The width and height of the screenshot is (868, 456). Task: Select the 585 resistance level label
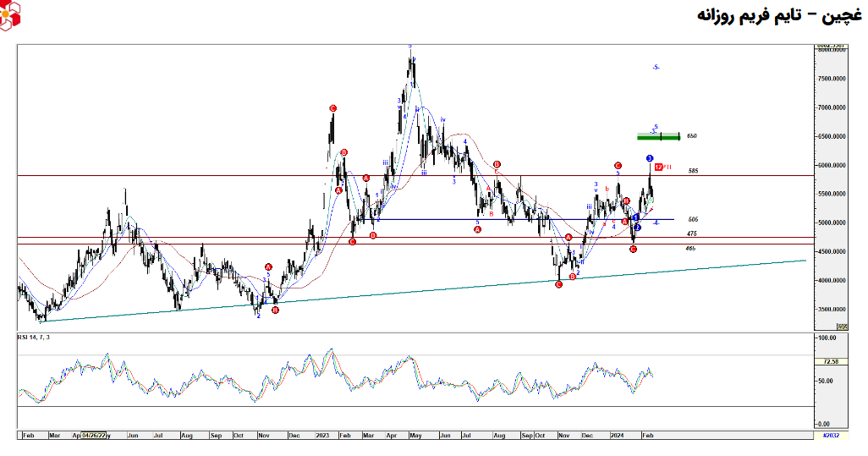tap(693, 171)
